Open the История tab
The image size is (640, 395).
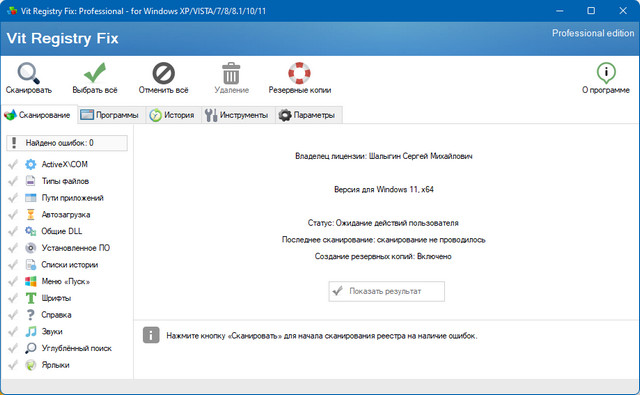click(x=172, y=115)
